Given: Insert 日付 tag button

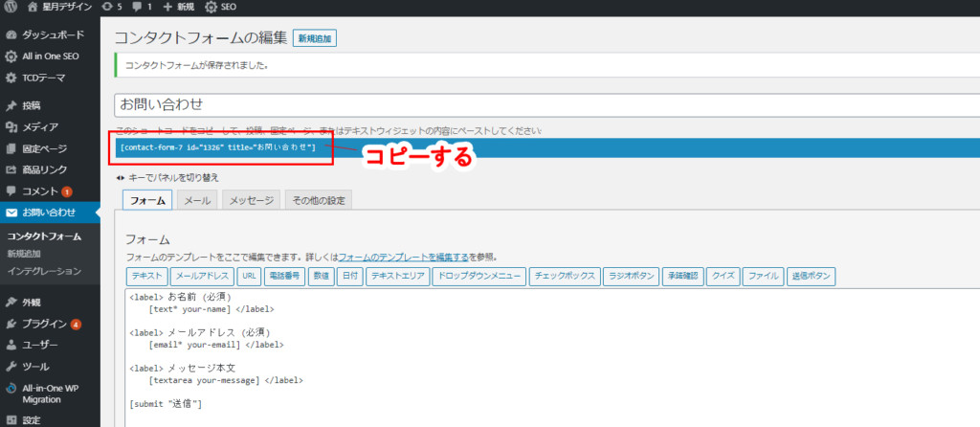Looking at the screenshot, I should click(350, 276).
